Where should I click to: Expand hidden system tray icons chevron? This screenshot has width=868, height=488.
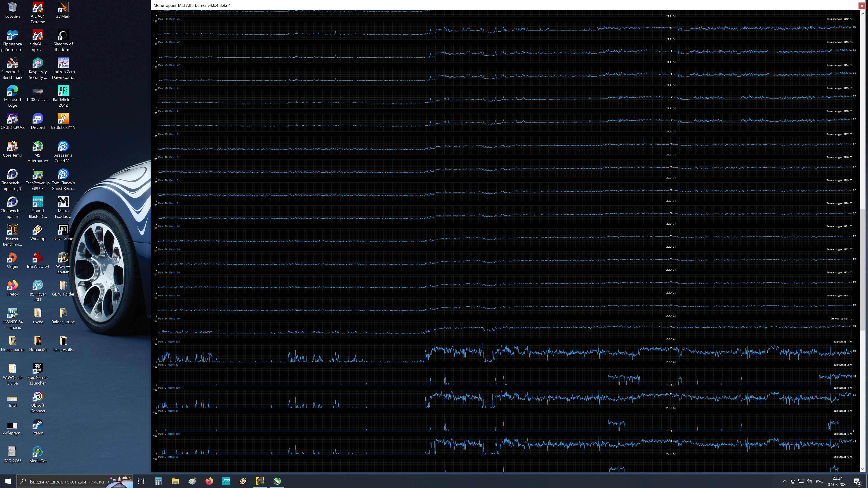(x=785, y=481)
